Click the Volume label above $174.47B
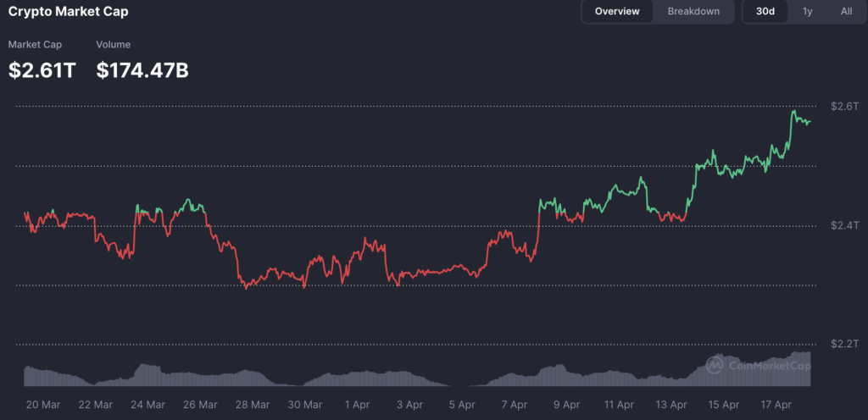The image size is (868, 420). (114, 44)
